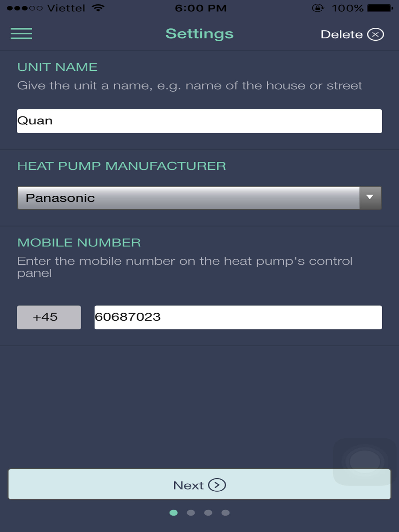Focus the mobile number field 60687023
This screenshot has height=532, width=399.
tap(238, 317)
